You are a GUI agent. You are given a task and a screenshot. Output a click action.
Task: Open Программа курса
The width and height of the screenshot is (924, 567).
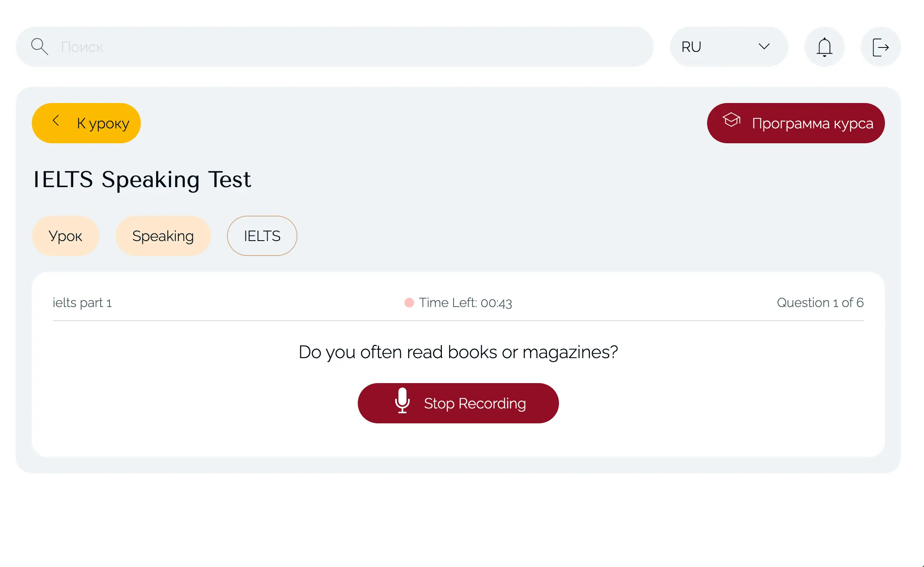pyautogui.click(x=795, y=123)
